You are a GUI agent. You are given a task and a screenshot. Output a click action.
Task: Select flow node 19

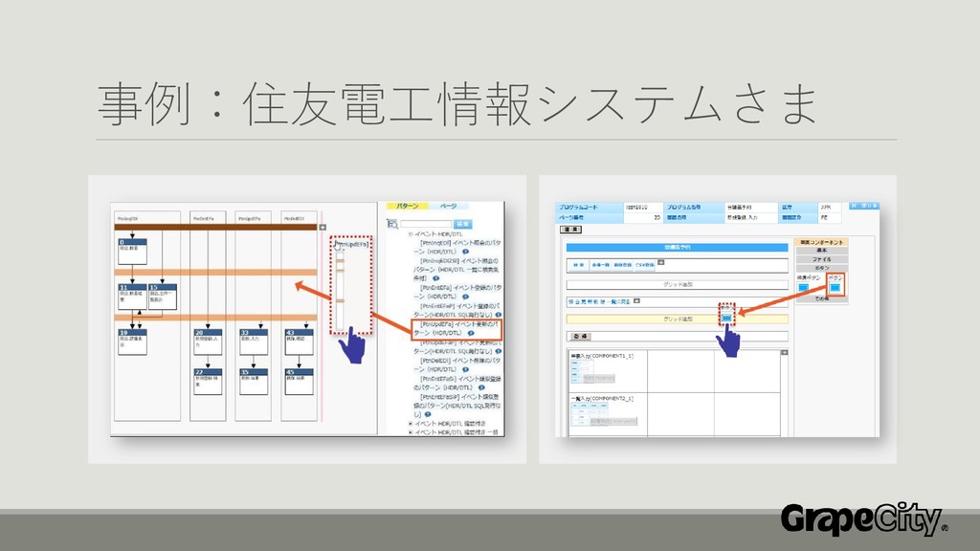[132, 342]
